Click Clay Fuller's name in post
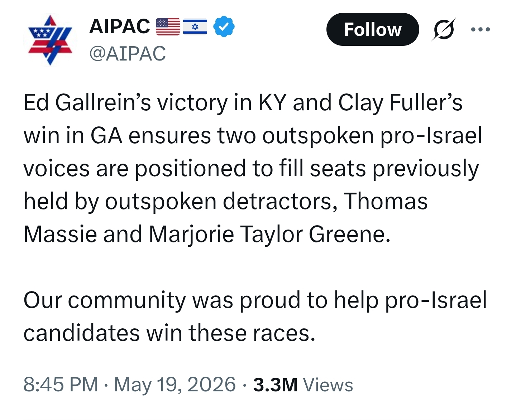This screenshot has height=420, width=516. point(400,103)
